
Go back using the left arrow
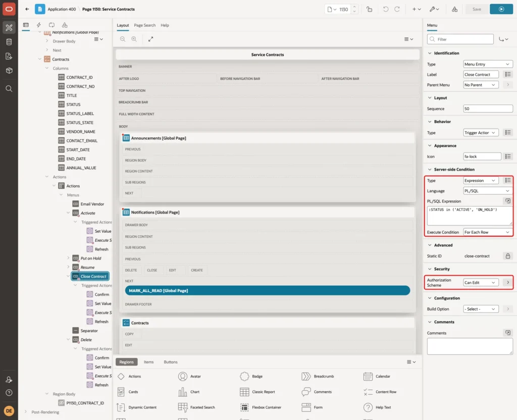tap(27, 9)
